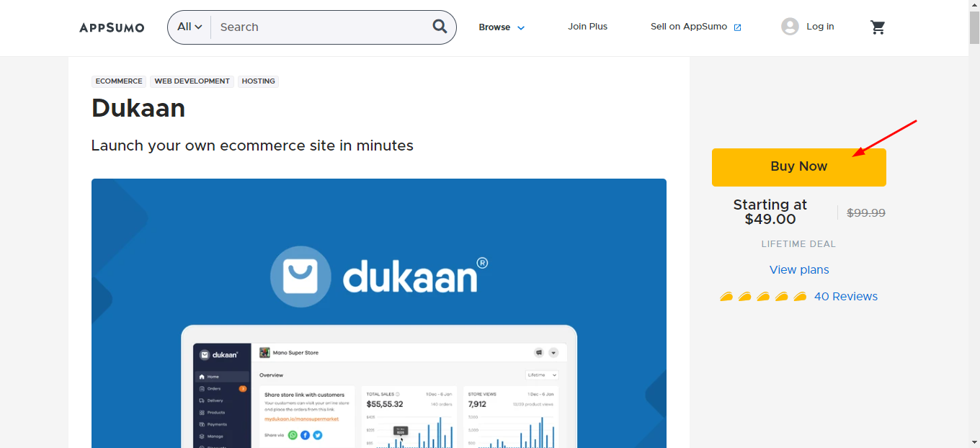Click into the Search input field
Image resolution: width=980 pixels, height=448 pixels.
click(x=321, y=27)
